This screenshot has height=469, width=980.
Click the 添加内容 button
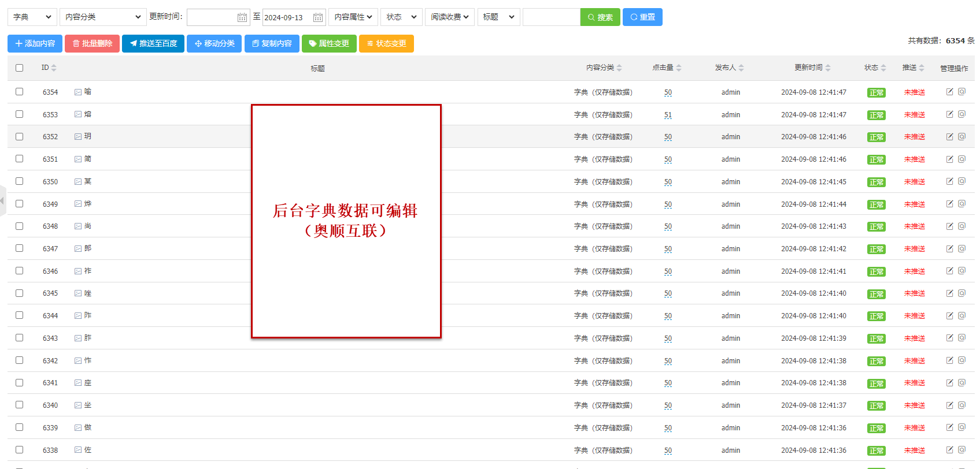(x=35, y=44)
